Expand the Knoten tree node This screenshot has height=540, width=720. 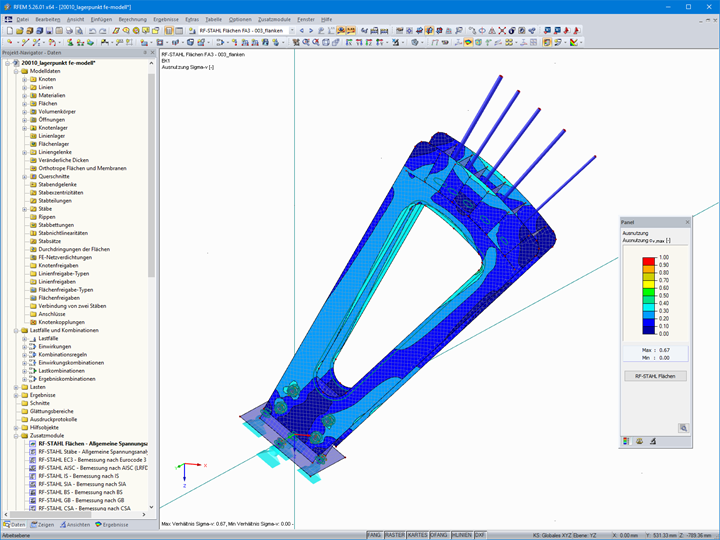coord(24,79)
